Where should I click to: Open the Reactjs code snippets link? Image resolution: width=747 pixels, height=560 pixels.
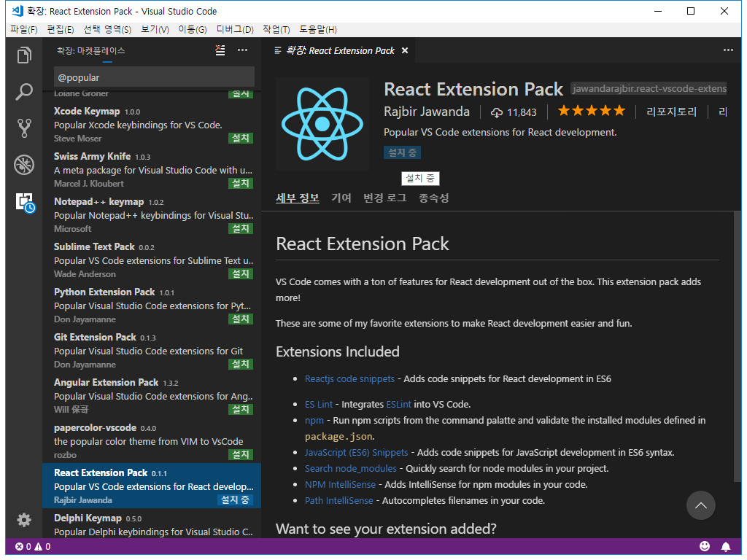349,379
